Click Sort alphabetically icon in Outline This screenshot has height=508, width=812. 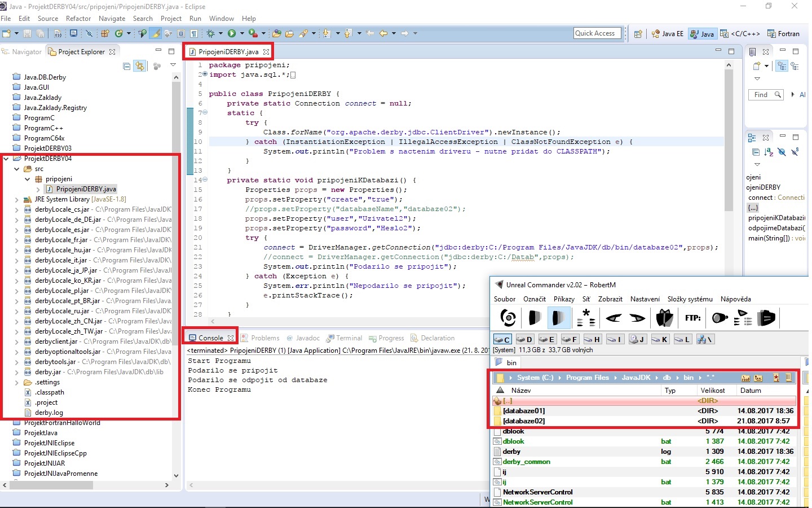click(x=769, y=152)
